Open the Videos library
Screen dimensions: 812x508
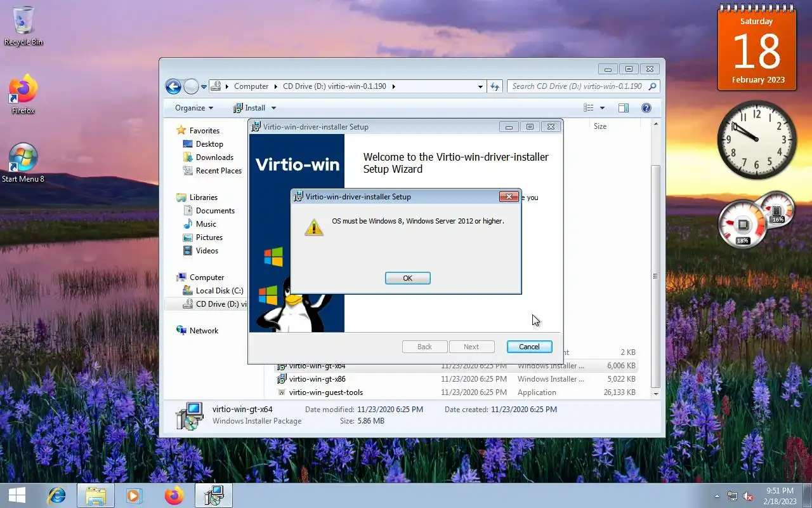[x=207, y=251]
